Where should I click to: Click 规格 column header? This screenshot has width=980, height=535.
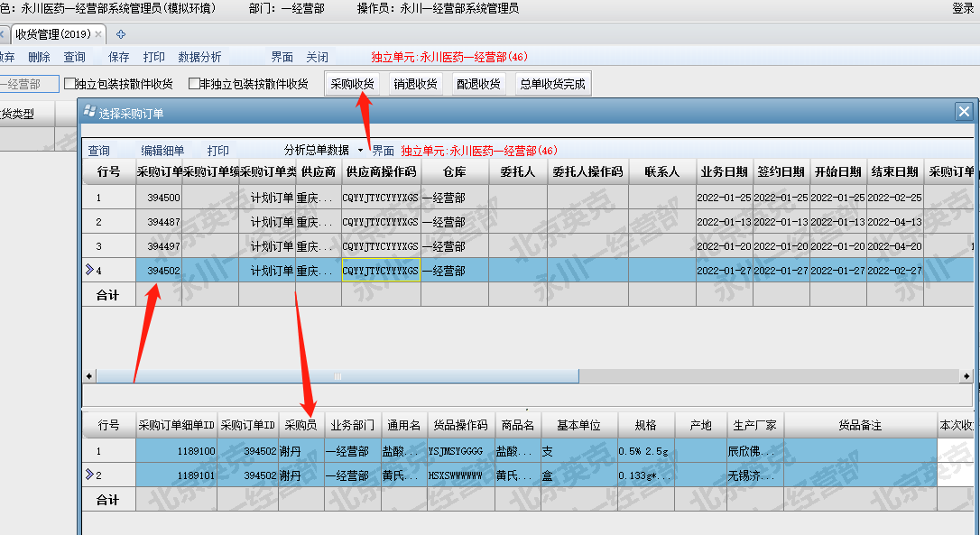(x=646, y=425)
